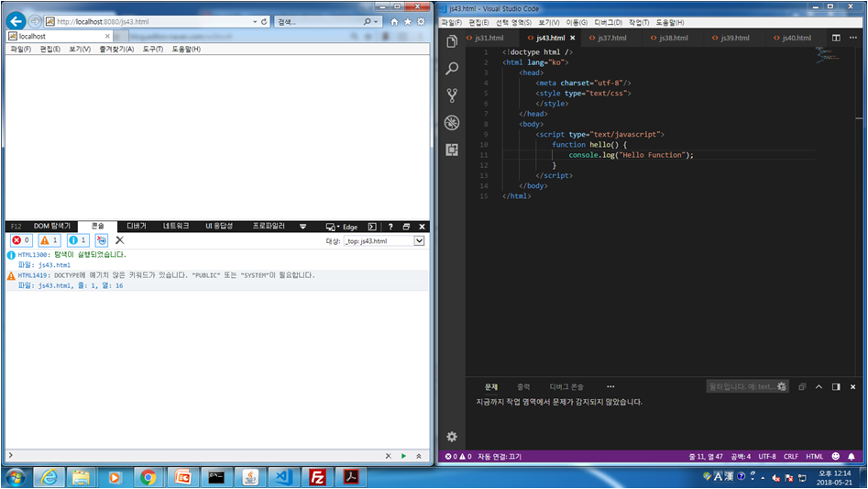Open the DOM 탐색기 tab in F12 tools
The image size is (868, 489).
tap(52, 226)
